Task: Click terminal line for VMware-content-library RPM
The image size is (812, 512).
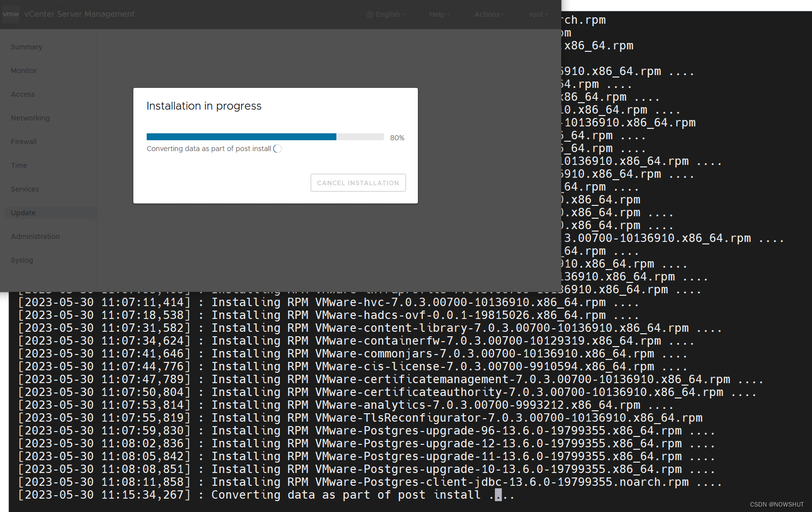Action: click(x=370, y=328)
